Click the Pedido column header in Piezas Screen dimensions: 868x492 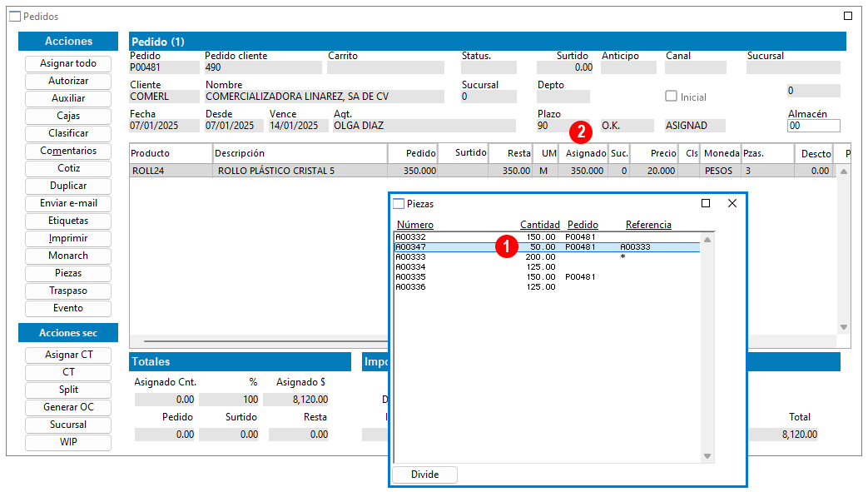[x=583, y=225]
